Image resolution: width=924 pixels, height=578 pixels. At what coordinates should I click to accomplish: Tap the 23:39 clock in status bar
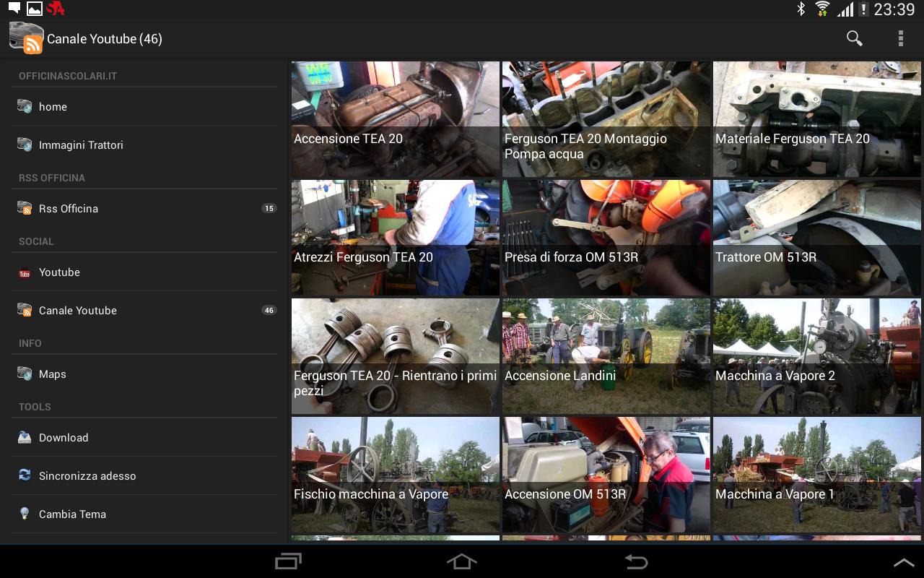coord(894,9)
